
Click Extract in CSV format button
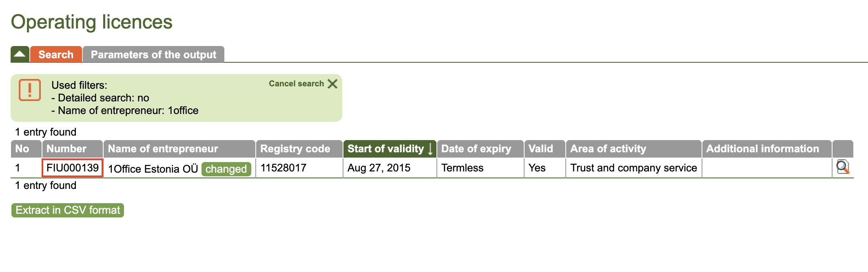[68, 210]
